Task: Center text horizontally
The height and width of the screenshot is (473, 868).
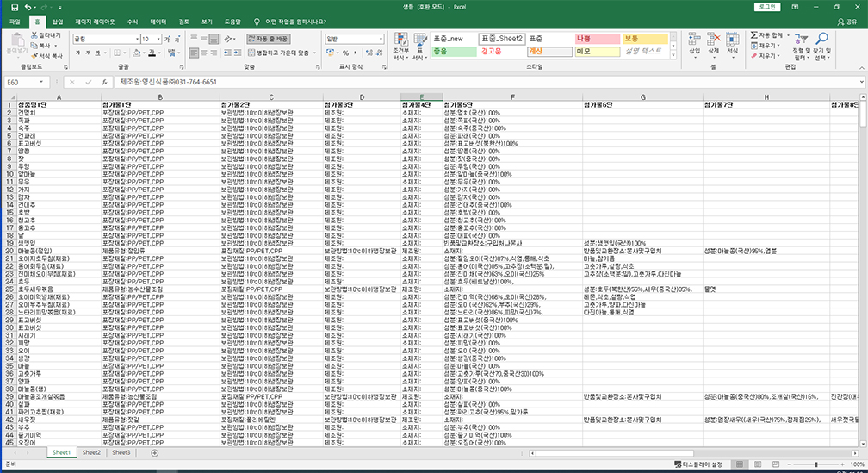Action: click(x=204, y=53)
